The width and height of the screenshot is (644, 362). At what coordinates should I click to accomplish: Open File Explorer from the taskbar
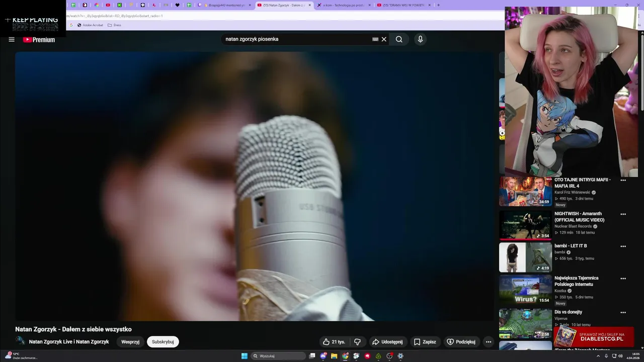(334, 356)
